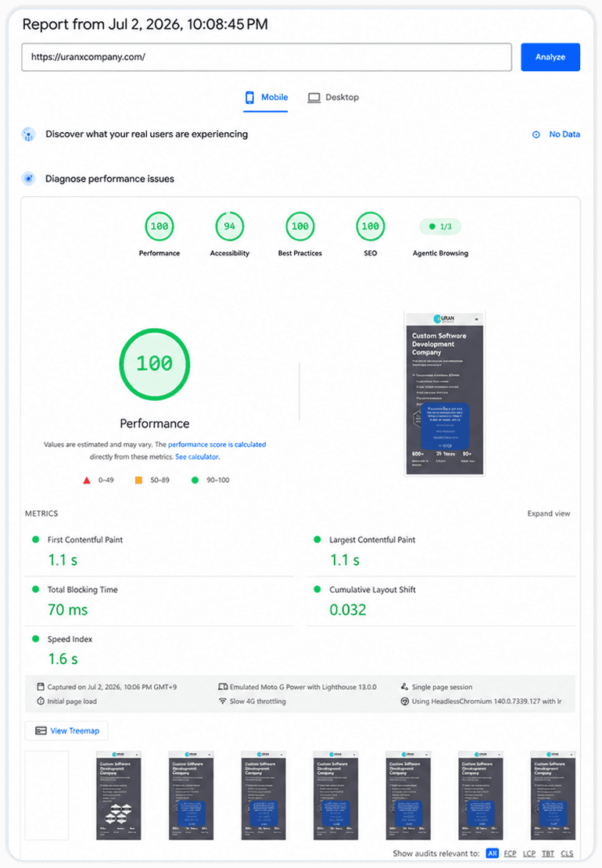Click the 0.032 layout shift value

[x=348, y=610]
